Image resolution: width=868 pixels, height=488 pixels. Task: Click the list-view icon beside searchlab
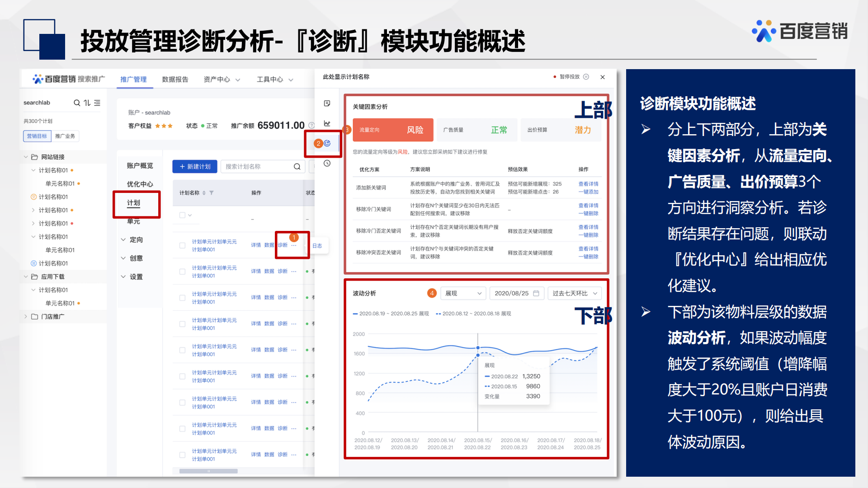(x=97, y=103)
